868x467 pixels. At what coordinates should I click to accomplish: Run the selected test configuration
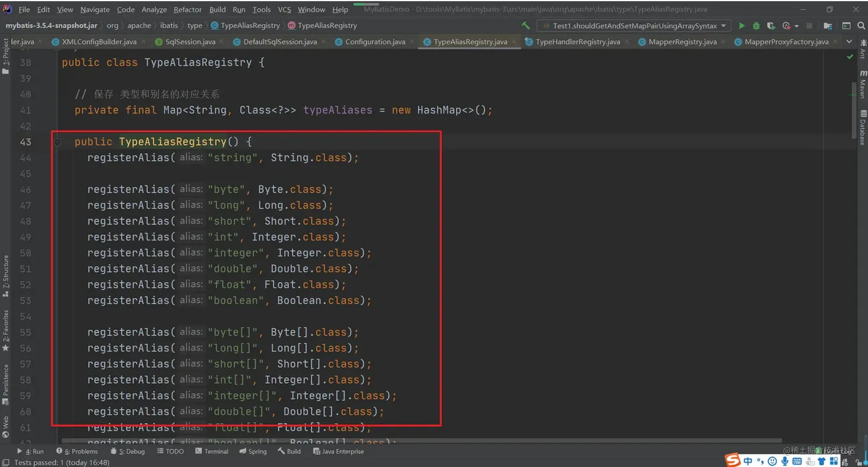[x=742, y=25]
